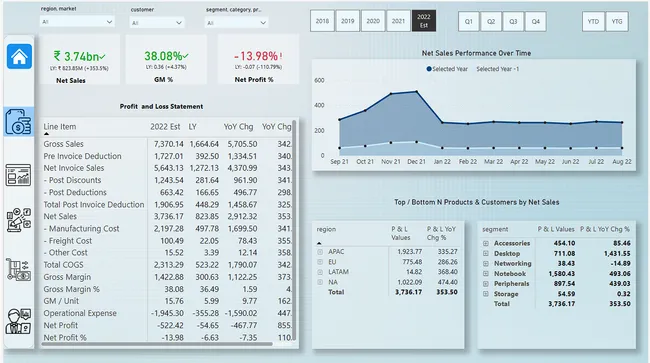Expand the NA region row
The image size is (650, 363).
click(320, 282)
